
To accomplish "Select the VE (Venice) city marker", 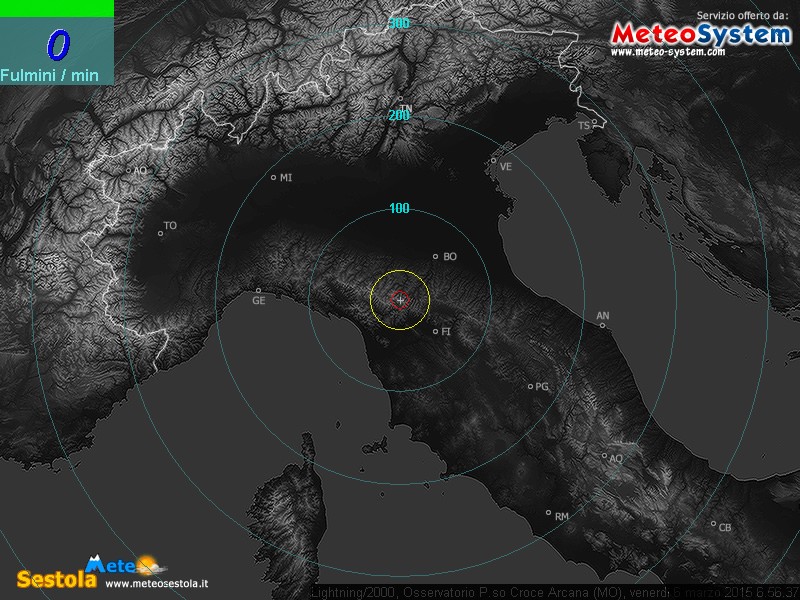I will (x=493, y=160).
